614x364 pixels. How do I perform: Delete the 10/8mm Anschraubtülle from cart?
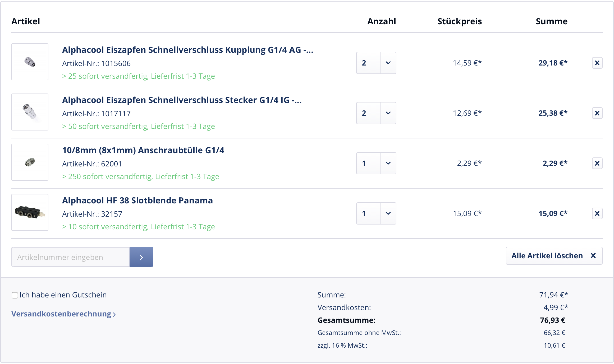[597, 163]
